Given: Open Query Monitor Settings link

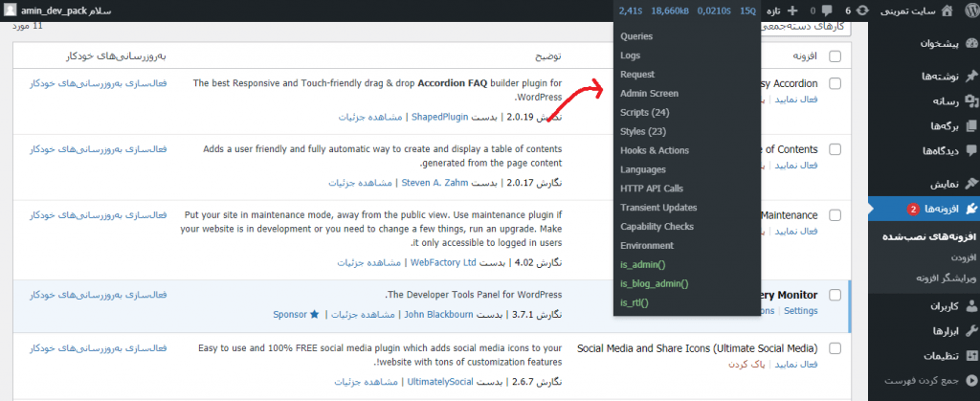Looking at the screenshot, I should (x=801, y=310).
